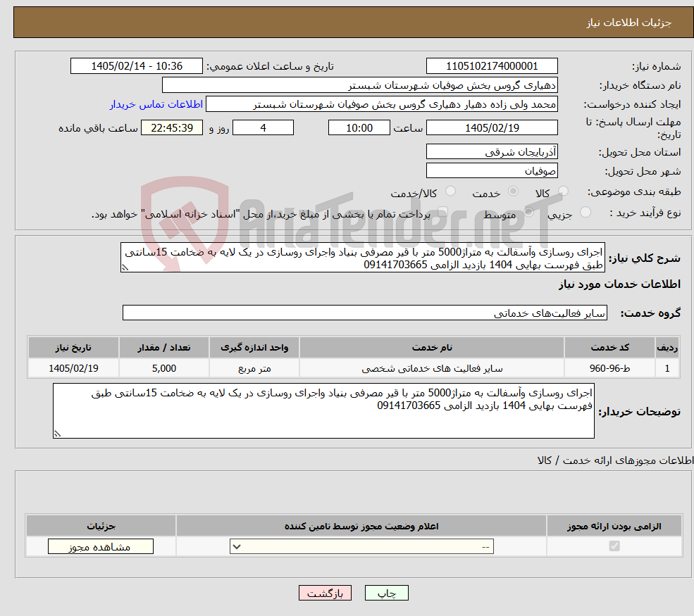This screenshot has height=616, width=694.
Task: Click the resize handle of توضیحات خریدار textarea
Action: point(57,434)
